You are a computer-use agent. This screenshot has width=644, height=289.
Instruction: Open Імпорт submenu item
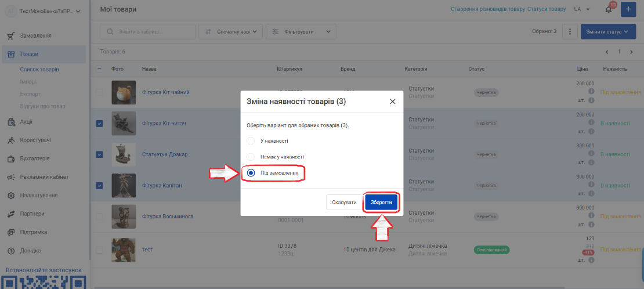click(x=28, y=82)
